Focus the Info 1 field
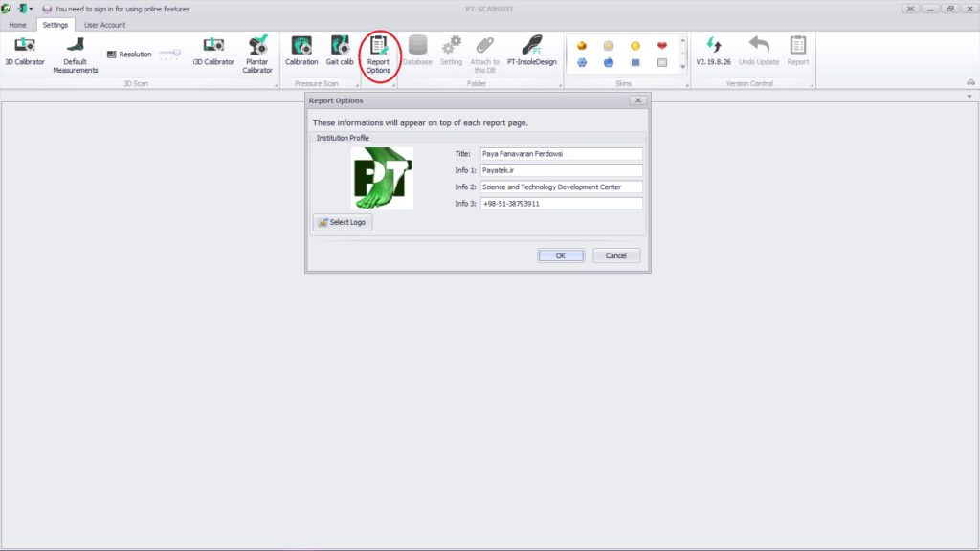Screen dimensions: 980x551 [561, 170]
